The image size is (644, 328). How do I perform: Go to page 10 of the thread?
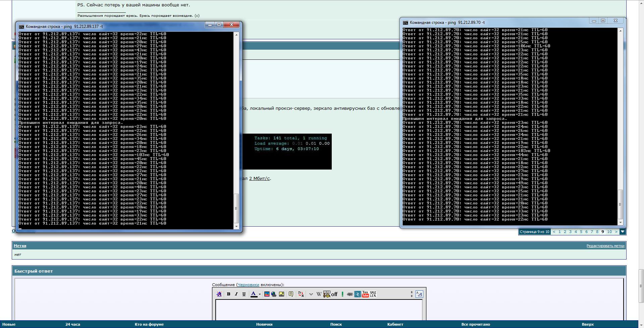tap(609, 232)
